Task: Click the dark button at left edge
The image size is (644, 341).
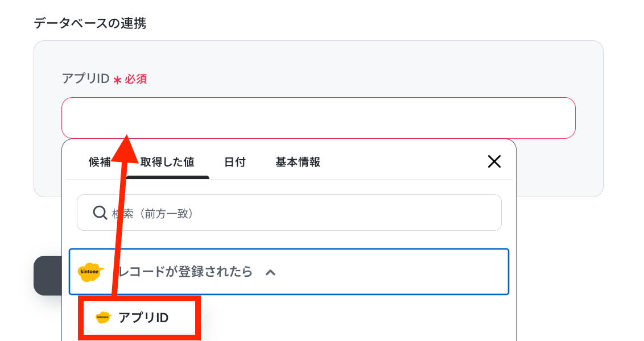Action: pos(48,276)
